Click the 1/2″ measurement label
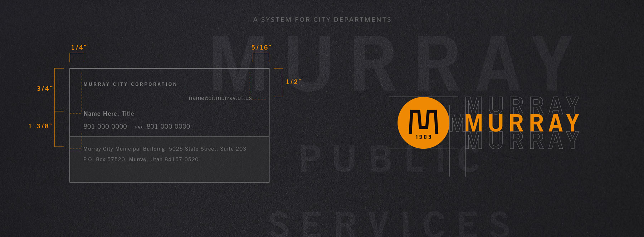The height and width of the screenshot is (237, 644). [293, 82]
